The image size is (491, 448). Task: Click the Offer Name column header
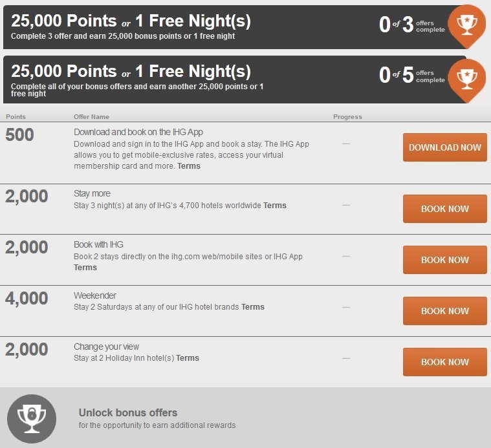click(x=91, y=117)
